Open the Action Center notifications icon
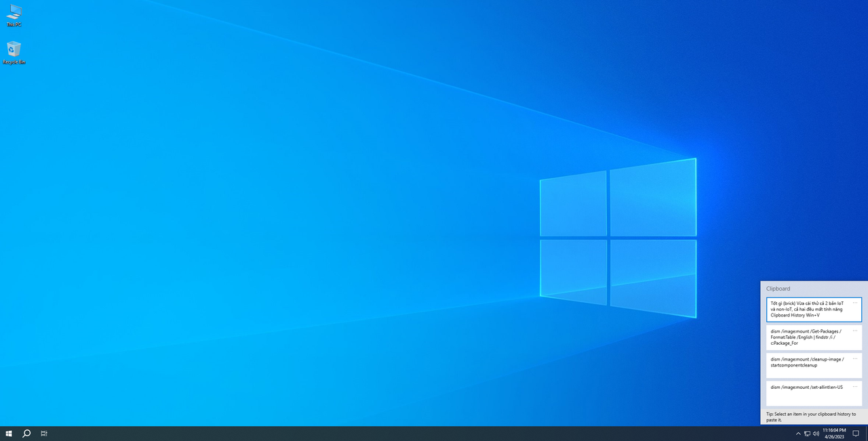 coord(856,434)
